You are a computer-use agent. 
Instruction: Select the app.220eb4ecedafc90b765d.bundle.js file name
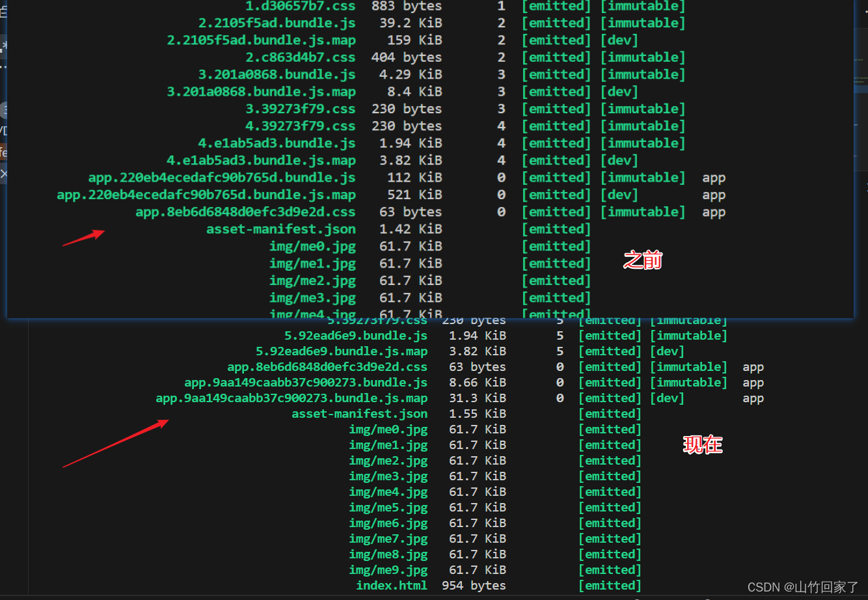(x=222, y=178)
